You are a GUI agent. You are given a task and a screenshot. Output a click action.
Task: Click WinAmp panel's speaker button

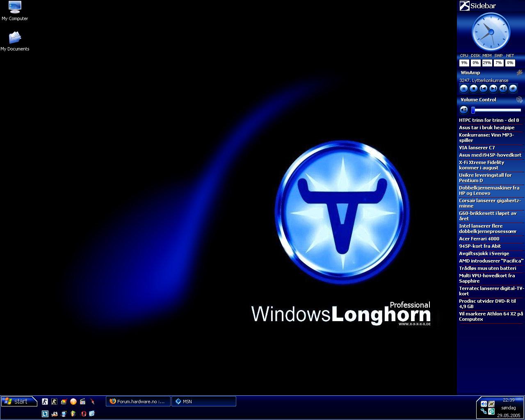click(503, 88)
